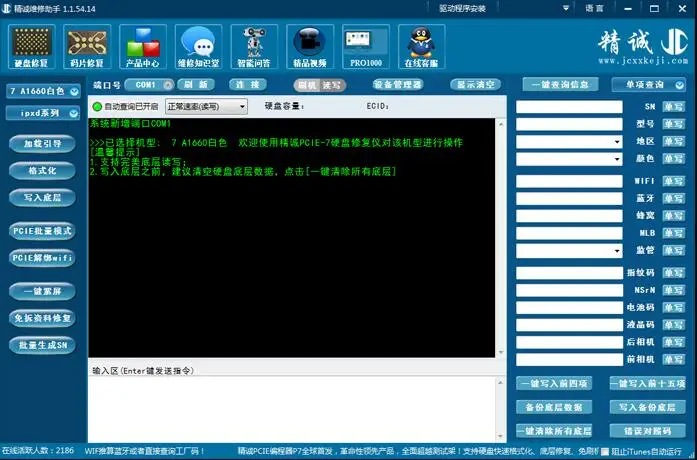Click the PCIE解绑wifi button
The image size is (697, 460).
point(42,258)
